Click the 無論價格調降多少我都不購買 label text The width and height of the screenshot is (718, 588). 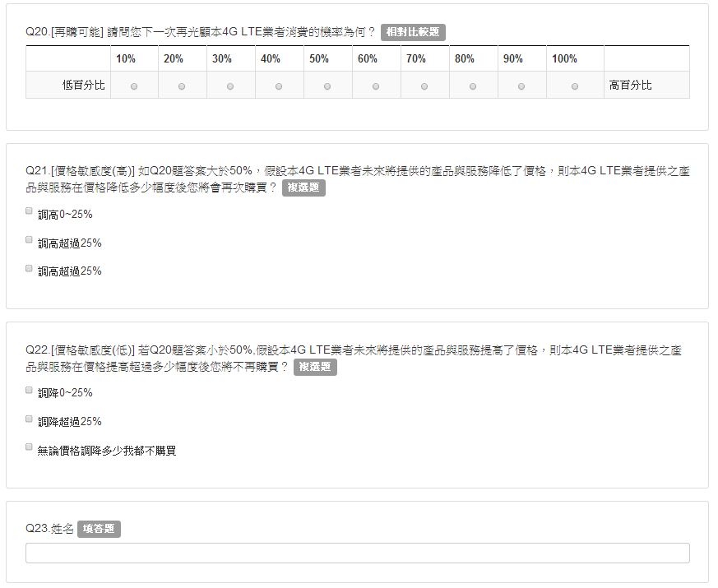(107, 451)
